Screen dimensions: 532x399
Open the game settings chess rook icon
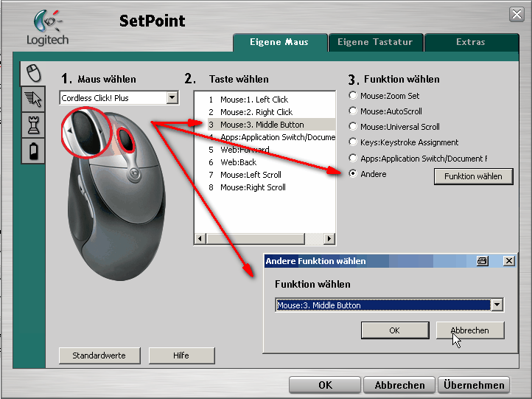point(33,125)
